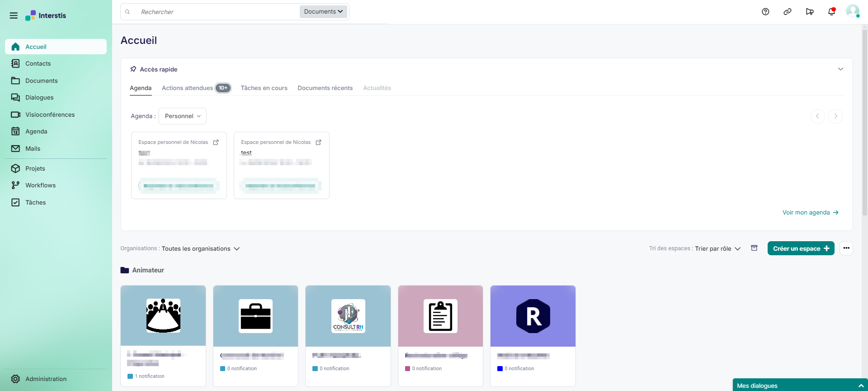
Task: Open Visioconférences from the sidebar
Action: (50, 114)
